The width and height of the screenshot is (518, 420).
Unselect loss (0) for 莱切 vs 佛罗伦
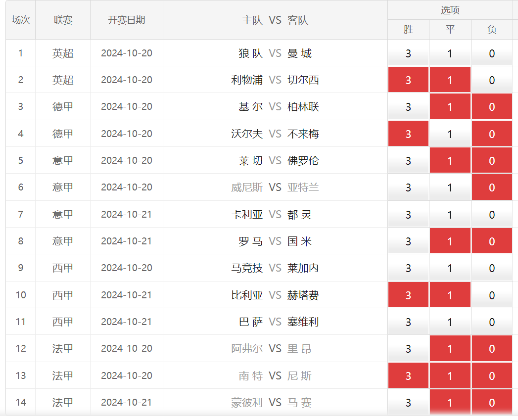pos(492,160)
